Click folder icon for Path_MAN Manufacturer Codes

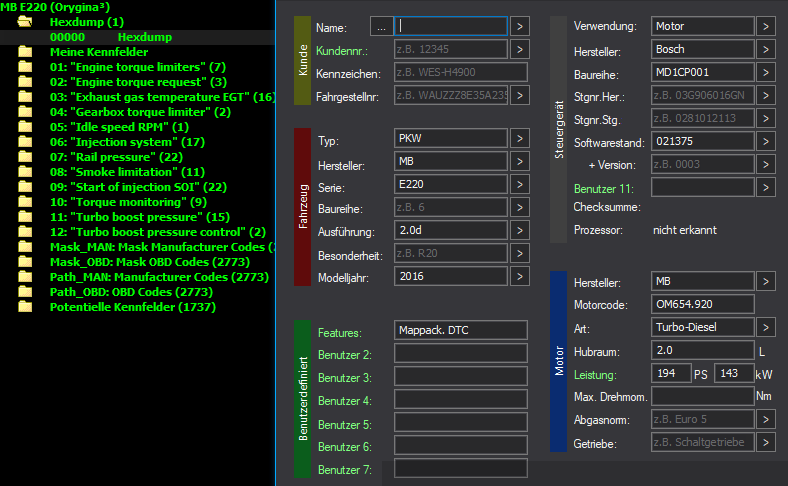click(25, 277)
